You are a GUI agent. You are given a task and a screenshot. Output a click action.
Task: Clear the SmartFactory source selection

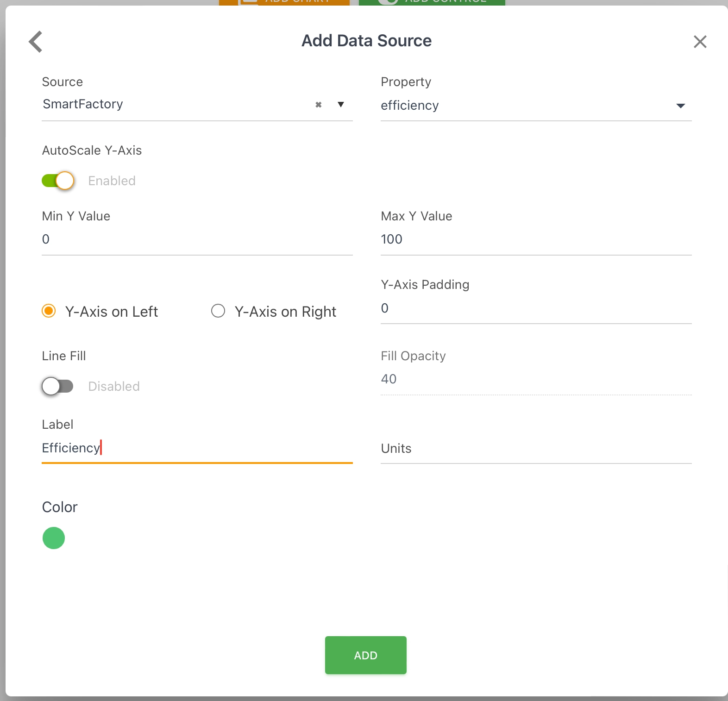[x=318, y=105]
